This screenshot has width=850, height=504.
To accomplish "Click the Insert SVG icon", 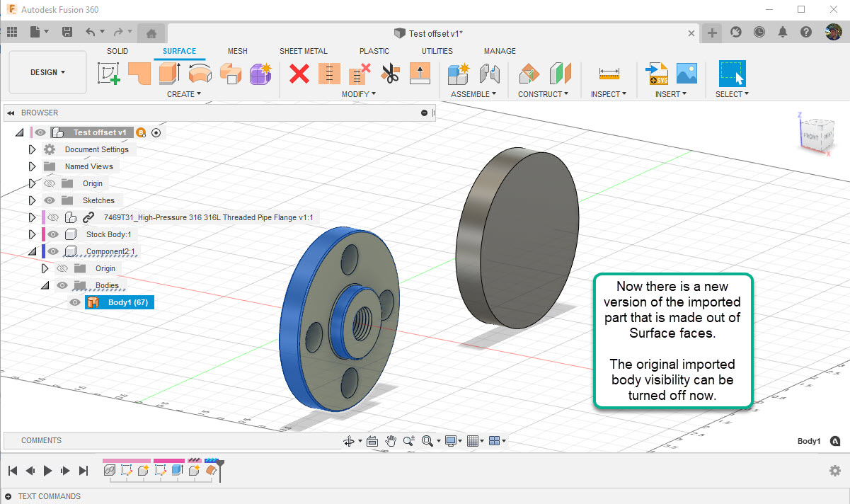I will tap(657, 73).
